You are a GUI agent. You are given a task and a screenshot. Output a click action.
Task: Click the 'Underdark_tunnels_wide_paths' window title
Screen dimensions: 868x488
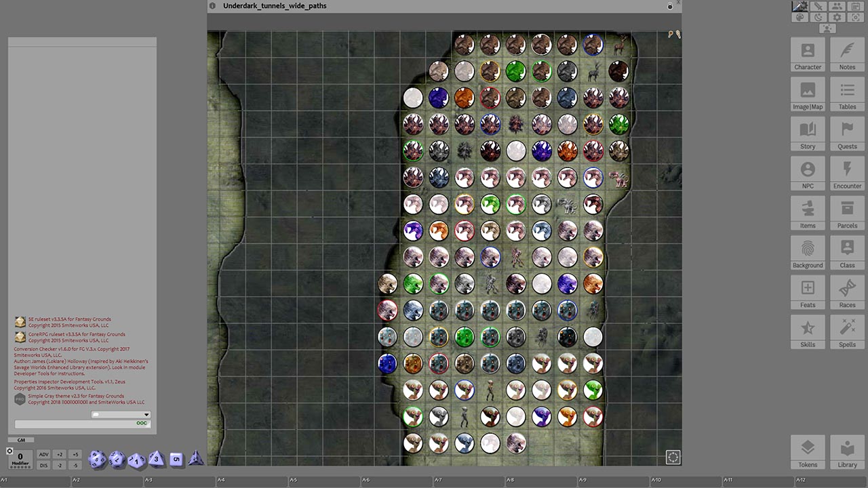pyautogui.click(x=275, y=6)
